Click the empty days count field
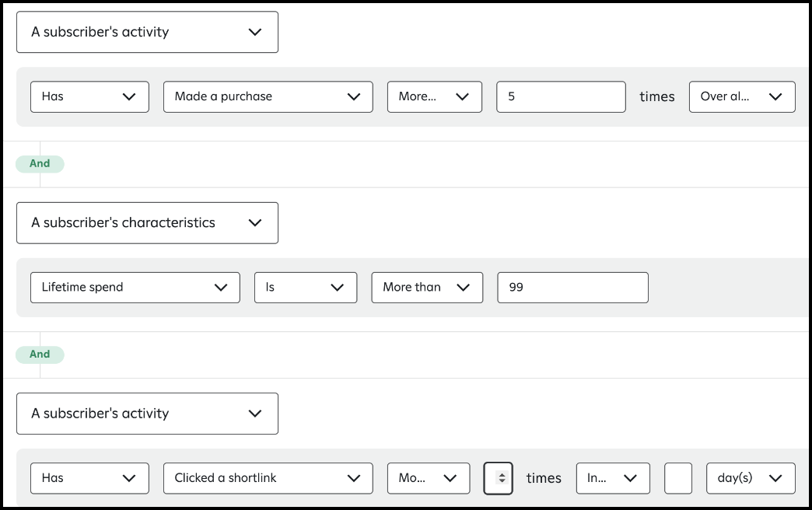Screen dimensions: 812x510 678,478
